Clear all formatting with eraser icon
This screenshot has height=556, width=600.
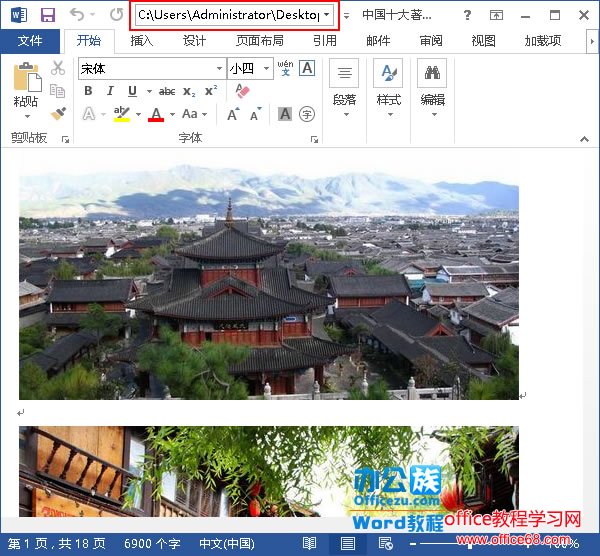tap(242, 91)
